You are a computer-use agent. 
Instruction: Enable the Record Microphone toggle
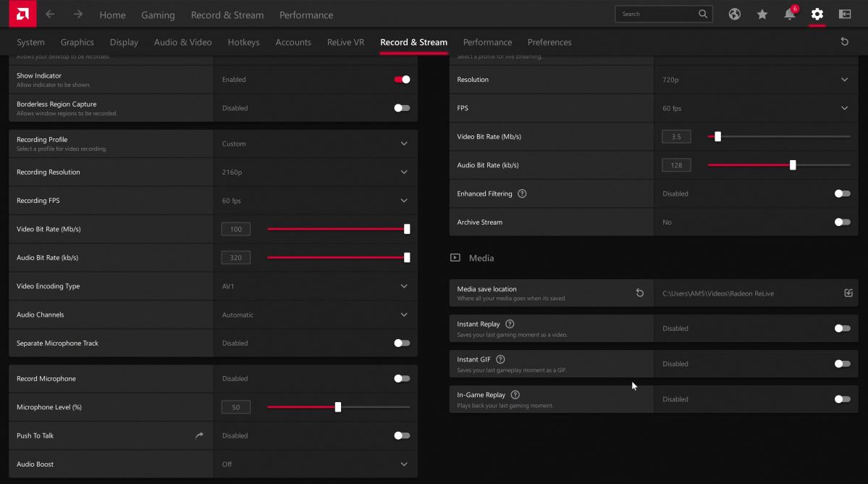402,379
